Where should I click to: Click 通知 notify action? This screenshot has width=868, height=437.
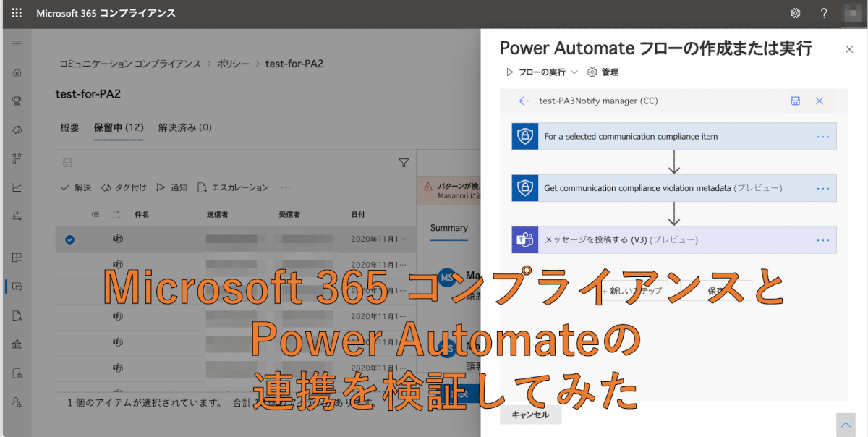pos(171,187)
